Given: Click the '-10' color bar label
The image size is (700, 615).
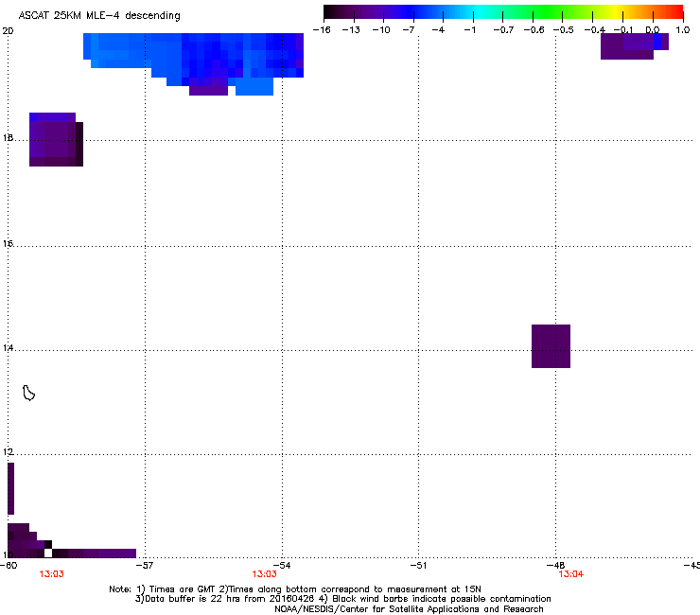Looking at the screenshot, I should pyautogui.click(x=381, y=30).
